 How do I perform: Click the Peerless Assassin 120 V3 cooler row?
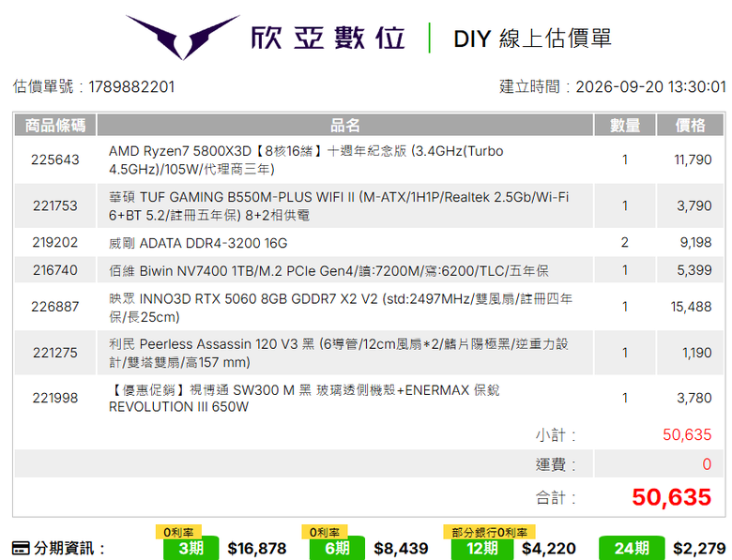click(369, 353)
